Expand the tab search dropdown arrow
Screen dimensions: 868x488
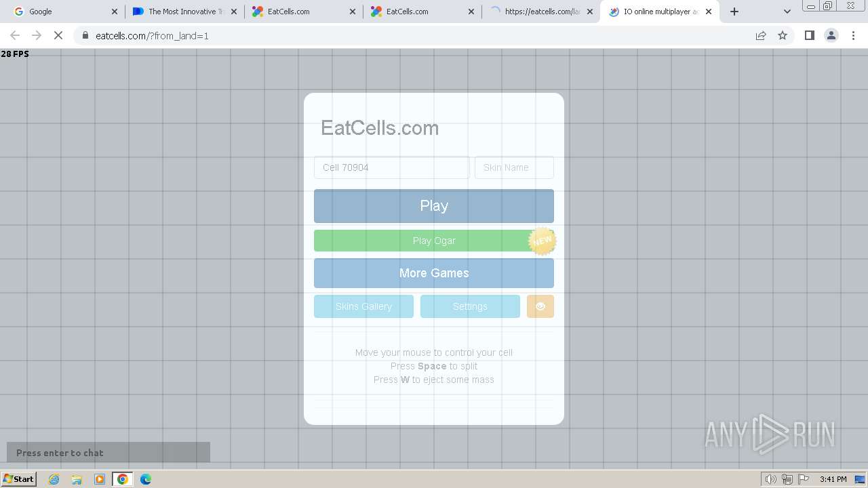[787, 12]
